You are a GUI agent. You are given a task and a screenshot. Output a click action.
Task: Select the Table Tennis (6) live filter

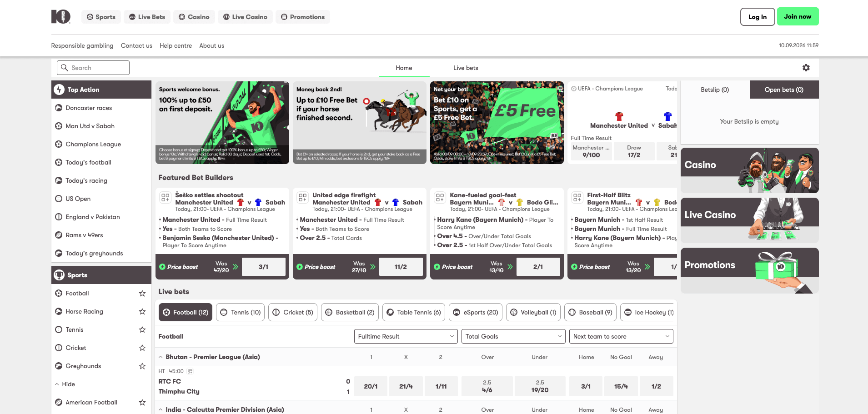point(414,312)
